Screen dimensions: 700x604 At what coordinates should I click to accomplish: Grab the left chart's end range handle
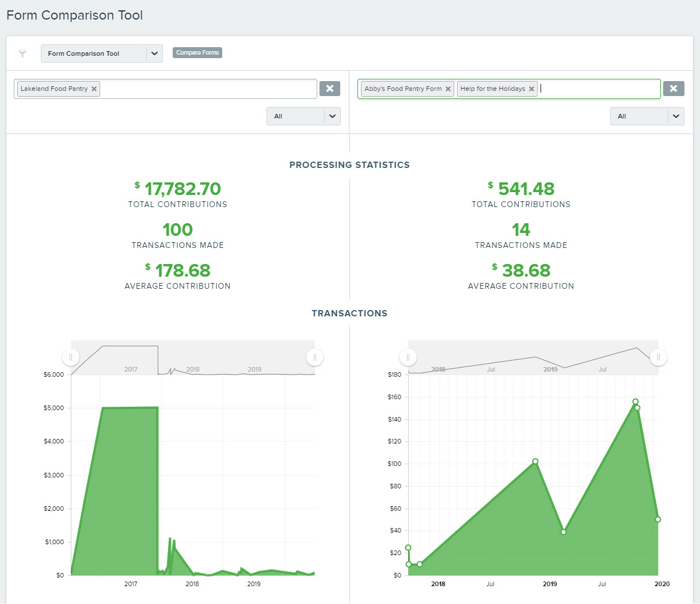pyautogui.click(x=315, y=357)
